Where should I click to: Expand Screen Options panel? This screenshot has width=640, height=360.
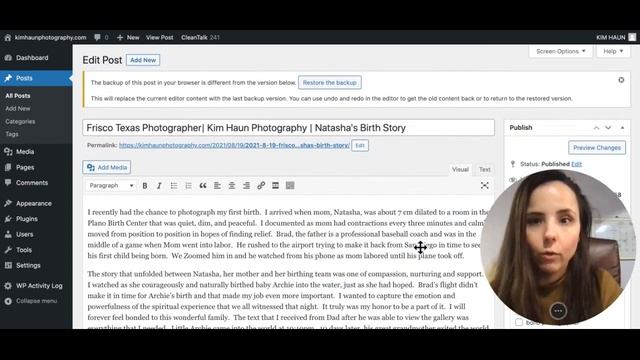click(x=560, y=51)
